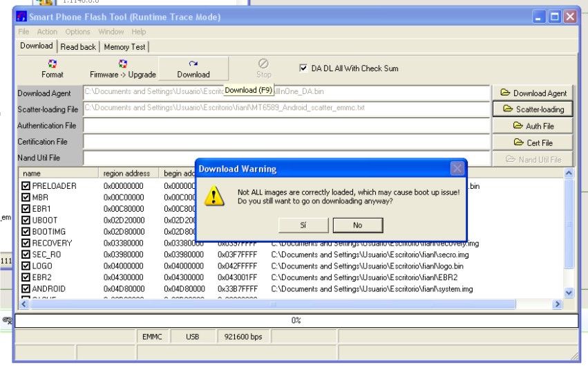Open the Window menu
Image resolution: width=588 pixels, height=377 pixels.
pos(111,32)
